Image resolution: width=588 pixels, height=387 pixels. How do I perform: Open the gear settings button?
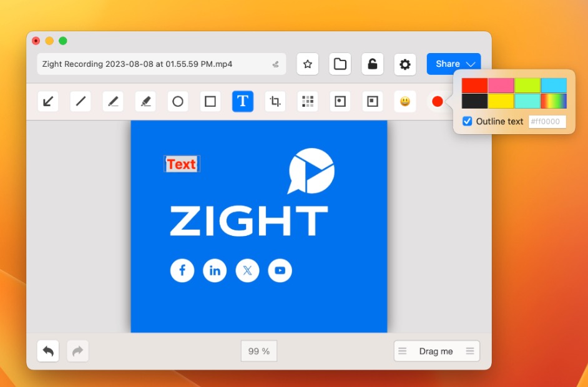405,64
